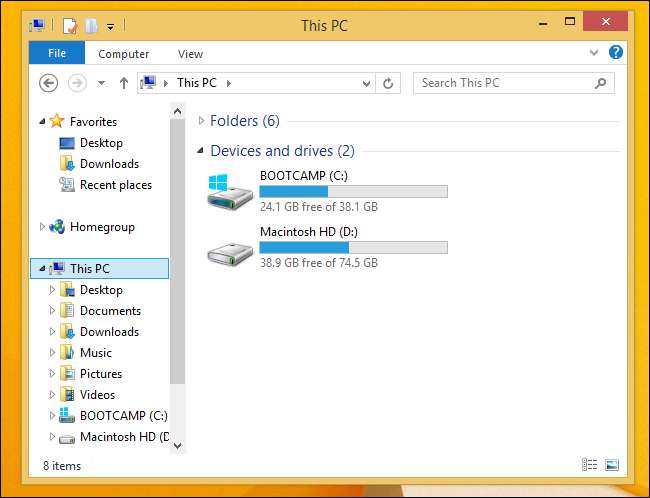650x498 pixels.
Task: Select Documents in the navigation pane
Action: 110,311
